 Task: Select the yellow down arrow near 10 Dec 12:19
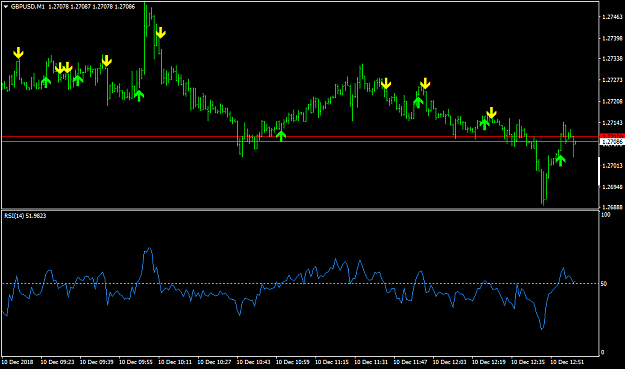pyautogui.click(x=491, y=113)
